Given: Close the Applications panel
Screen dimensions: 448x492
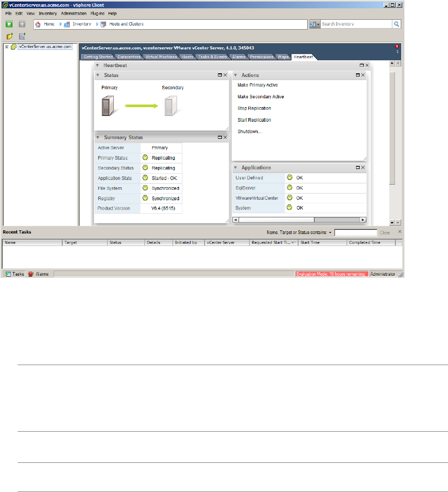Looking at the screenshot, I should (363, 167).
